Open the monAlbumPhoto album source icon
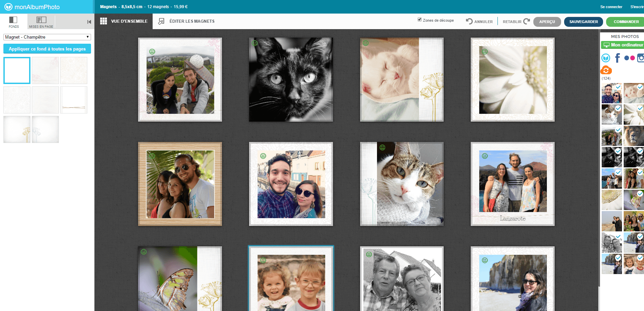Image resolution: width=644 pixels, height=311 pixels. 605,58
